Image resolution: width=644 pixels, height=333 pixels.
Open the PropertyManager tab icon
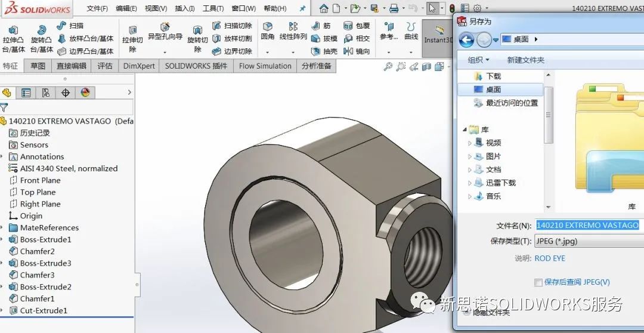(26, 92)
